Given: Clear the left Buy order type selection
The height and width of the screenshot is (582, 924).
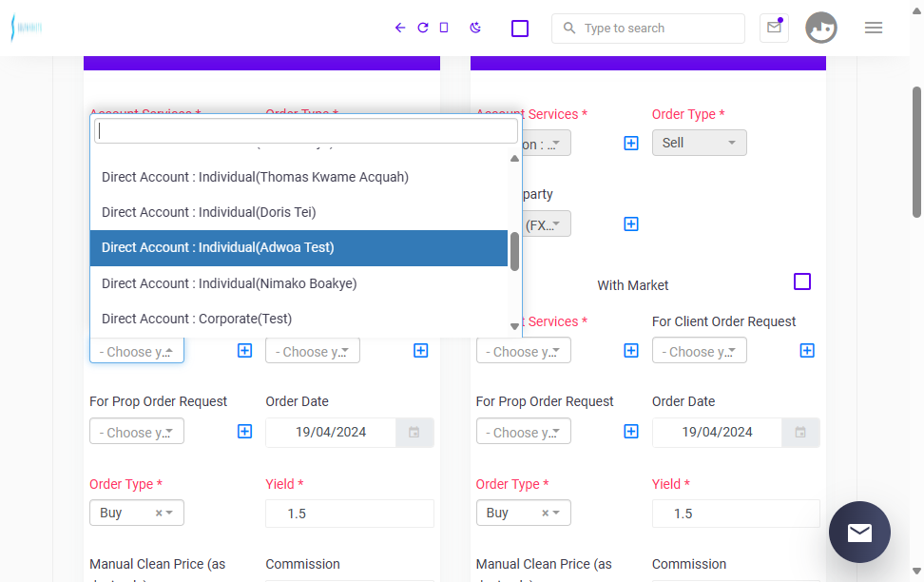Looking at the screenshot, I should pos(159,513).
